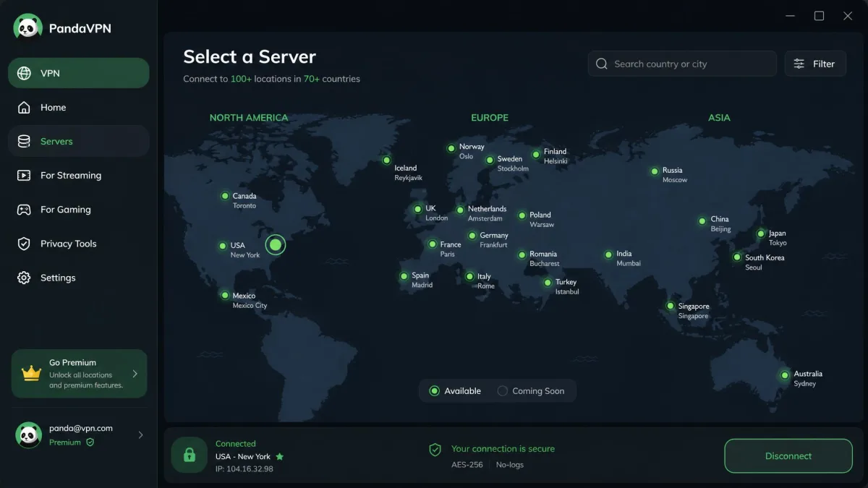Screen dimensions: 868x488
Task: Click the favorite star next to USA - New York
Action: click(x=279, y=456)
